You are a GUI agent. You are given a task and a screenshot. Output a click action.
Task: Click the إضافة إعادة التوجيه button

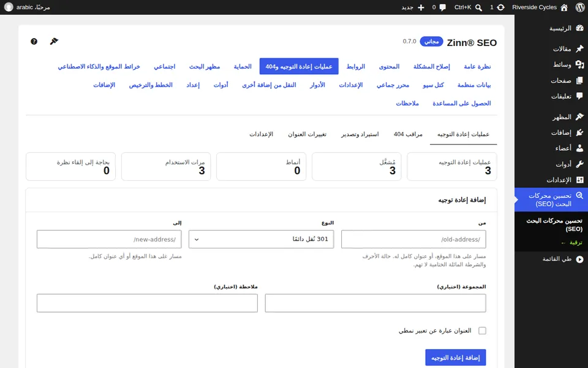(456, 358)
